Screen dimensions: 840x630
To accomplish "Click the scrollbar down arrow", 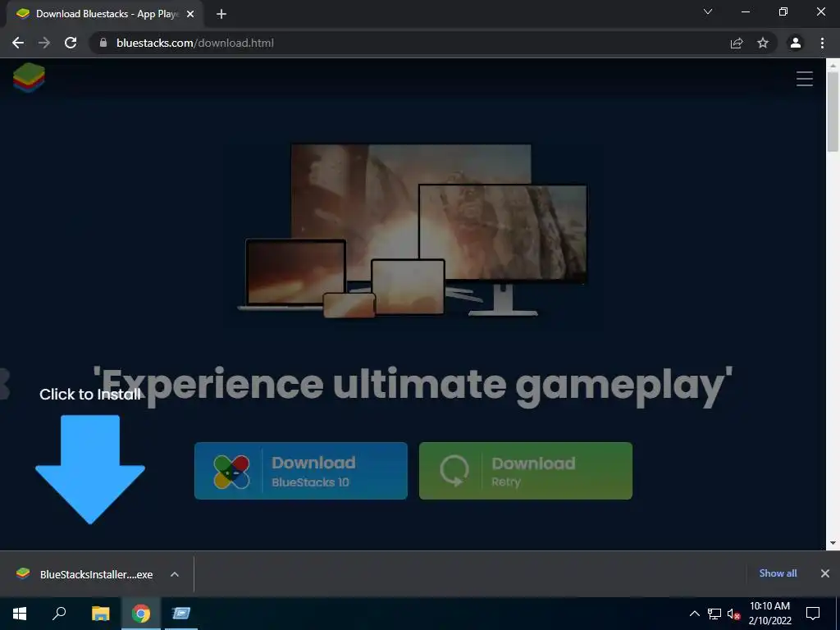I will pos(833,543).
